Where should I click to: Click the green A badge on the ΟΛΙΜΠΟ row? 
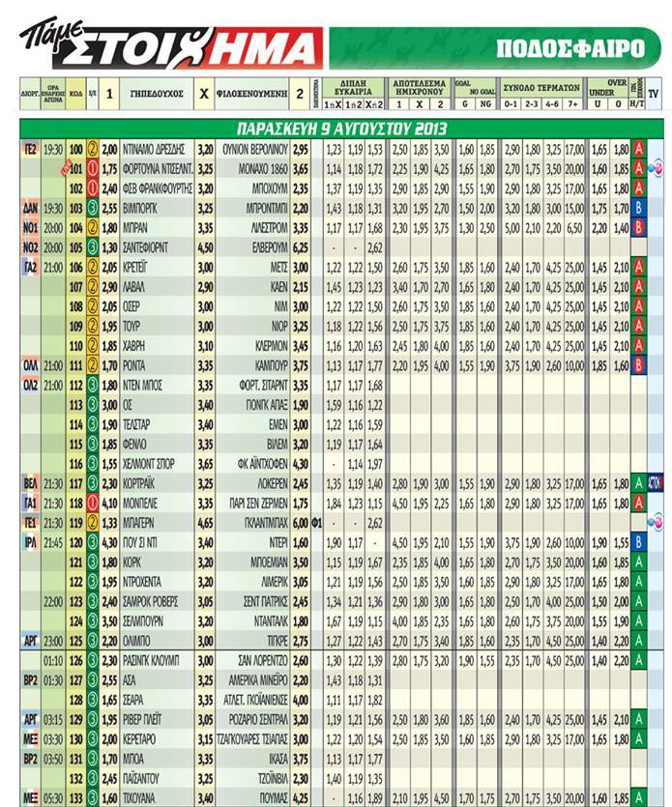(x=638, y=641)
